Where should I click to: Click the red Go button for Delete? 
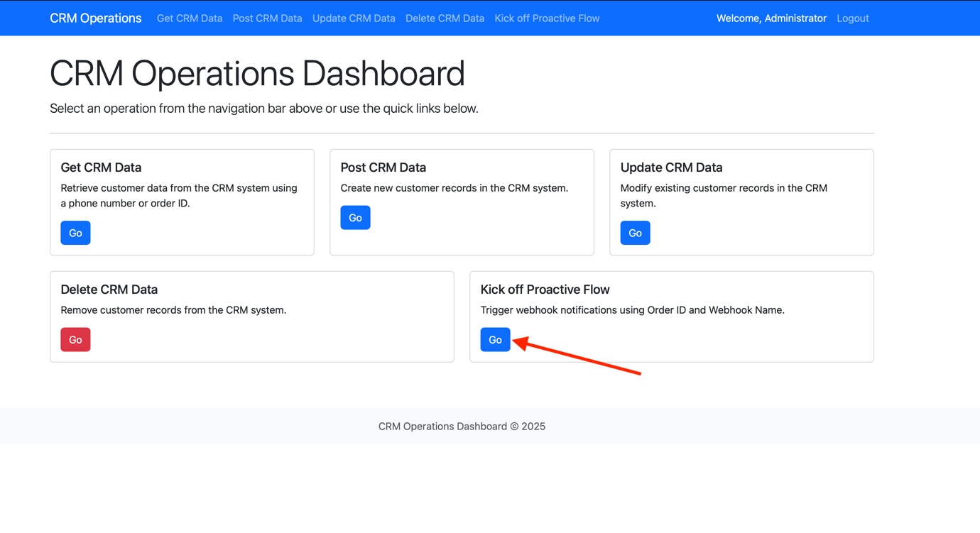75,340
